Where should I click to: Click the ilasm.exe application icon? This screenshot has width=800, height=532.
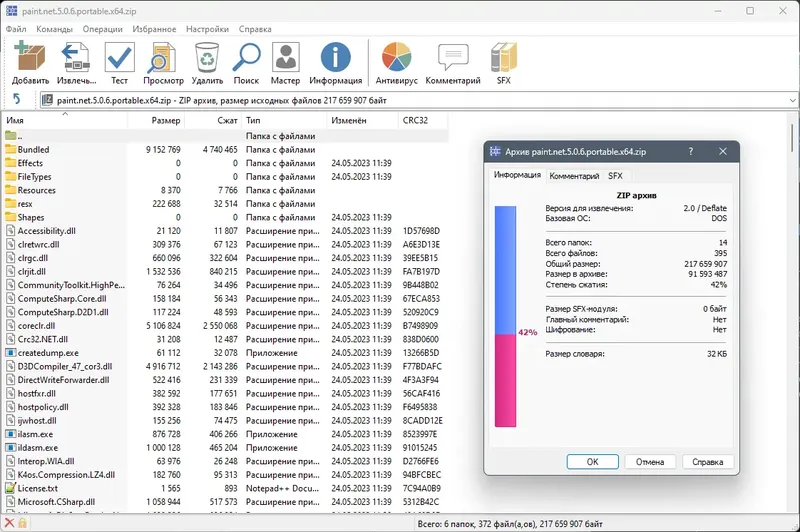[11, 434]
